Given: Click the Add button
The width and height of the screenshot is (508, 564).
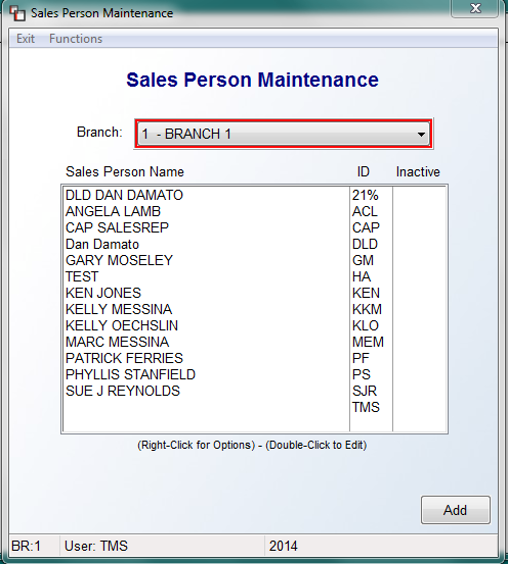Looking at the screenshot, I should (455, 510).
